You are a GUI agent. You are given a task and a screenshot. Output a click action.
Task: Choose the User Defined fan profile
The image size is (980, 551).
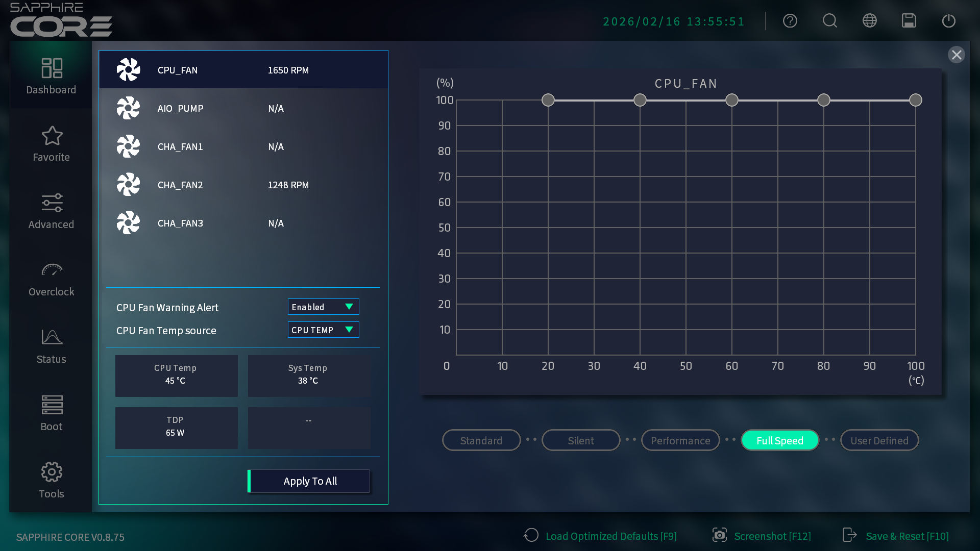pyautogui.click(x=879, y=440)
